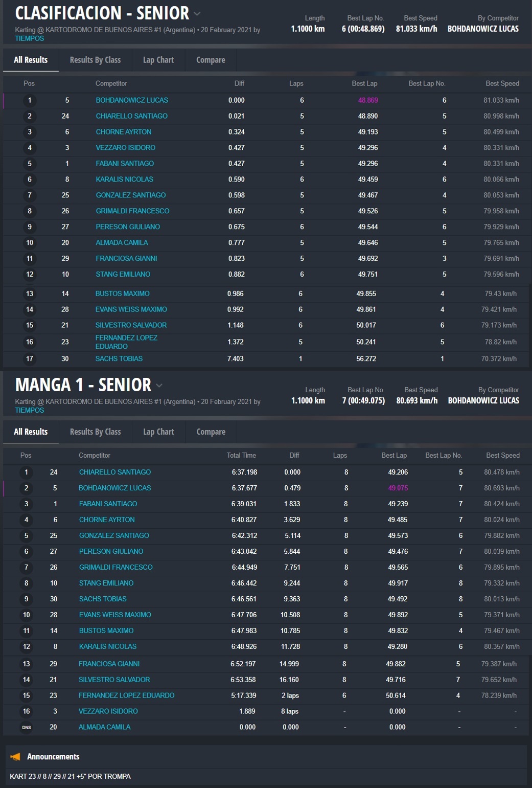This screenshot has width=532, height=788.
Task: Open PERESON GIULIANO in Manga 1 results
Action: point(111,551)
